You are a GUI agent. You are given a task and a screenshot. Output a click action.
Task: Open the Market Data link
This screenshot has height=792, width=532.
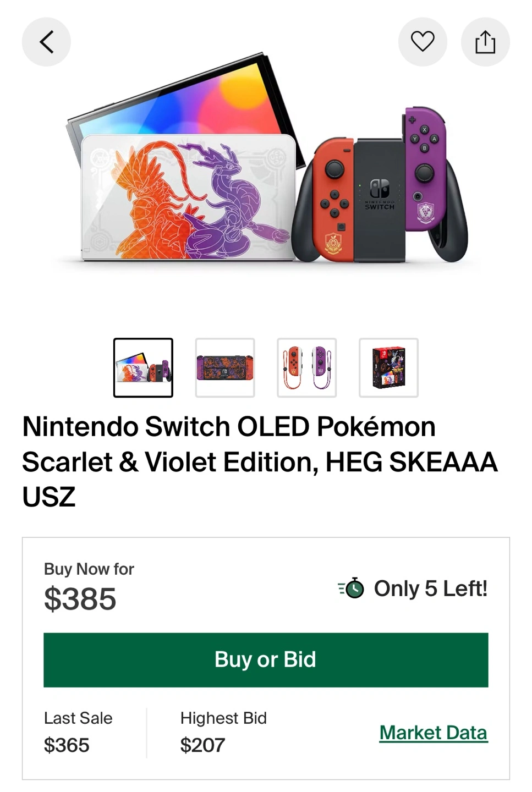tap(434, 733)
